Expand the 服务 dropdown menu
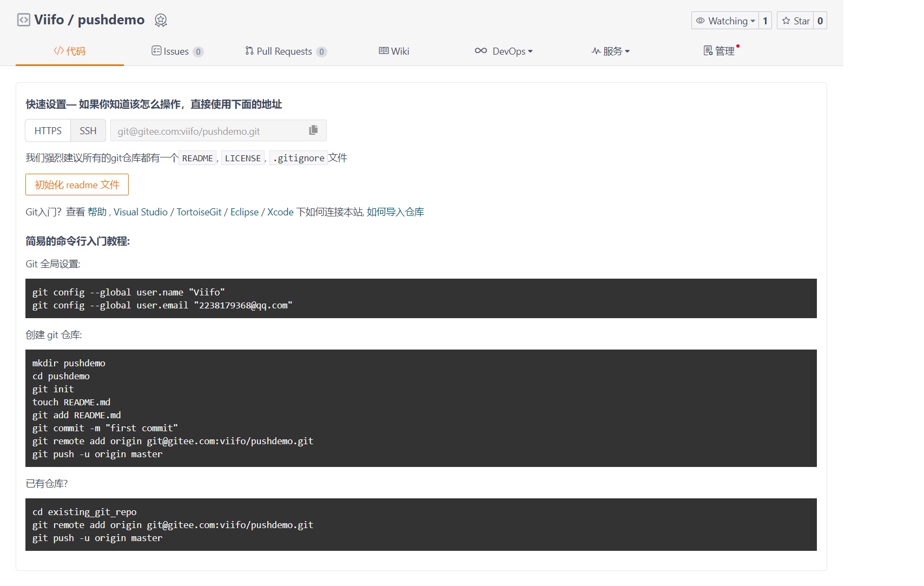924x586 pixels. point(611,51)
